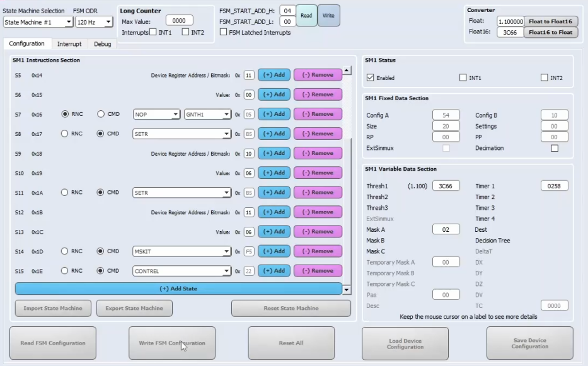Open the FSM ODR 120 Hz dropdown
This screenshot has width=588, height=366.
pos(94,22)
